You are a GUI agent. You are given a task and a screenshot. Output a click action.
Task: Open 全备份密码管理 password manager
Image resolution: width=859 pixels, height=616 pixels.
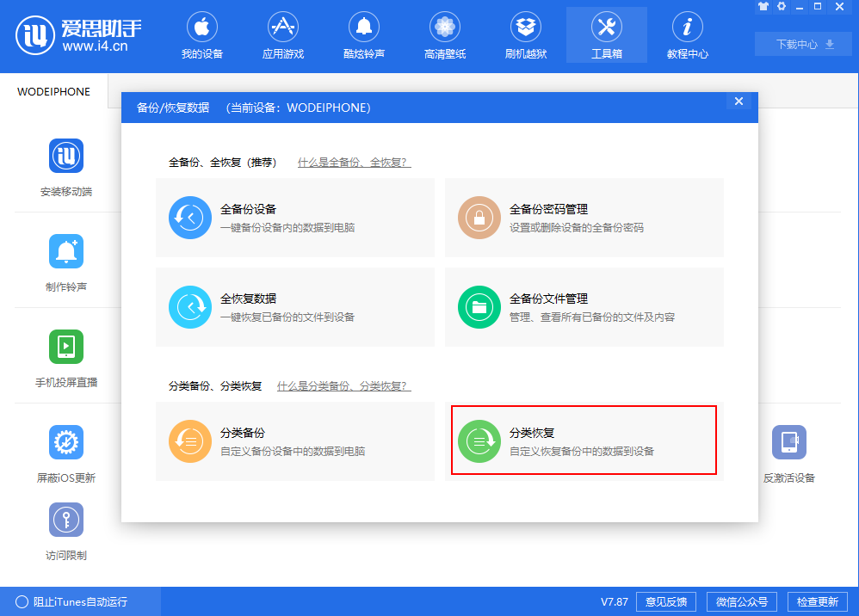click(x=584, y=217)
